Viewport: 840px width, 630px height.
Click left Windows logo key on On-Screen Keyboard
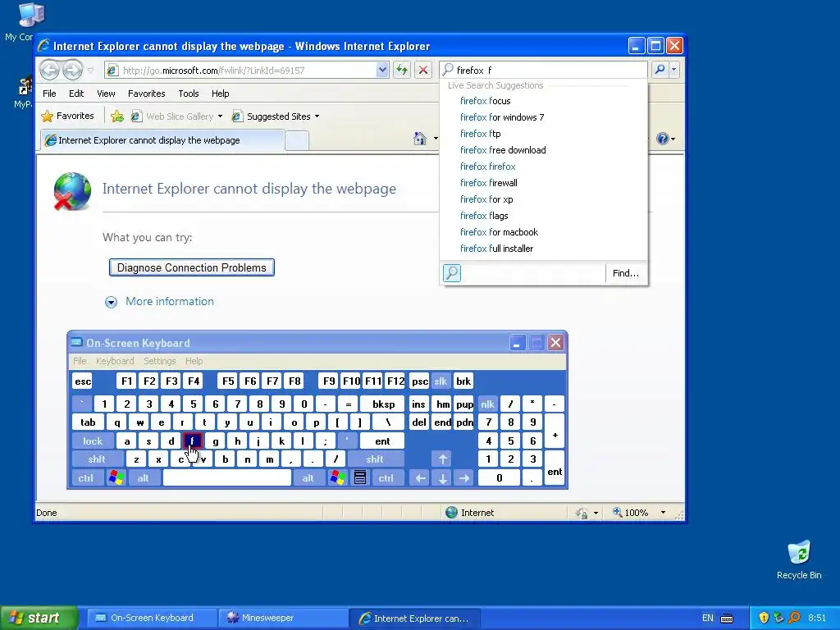point(116,478)
